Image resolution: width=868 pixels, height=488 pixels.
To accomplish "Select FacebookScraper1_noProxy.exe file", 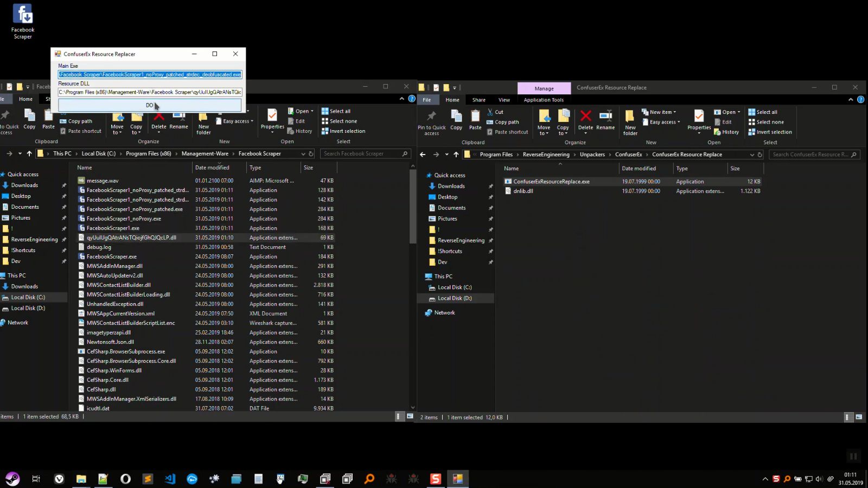I will coord(124,219).
